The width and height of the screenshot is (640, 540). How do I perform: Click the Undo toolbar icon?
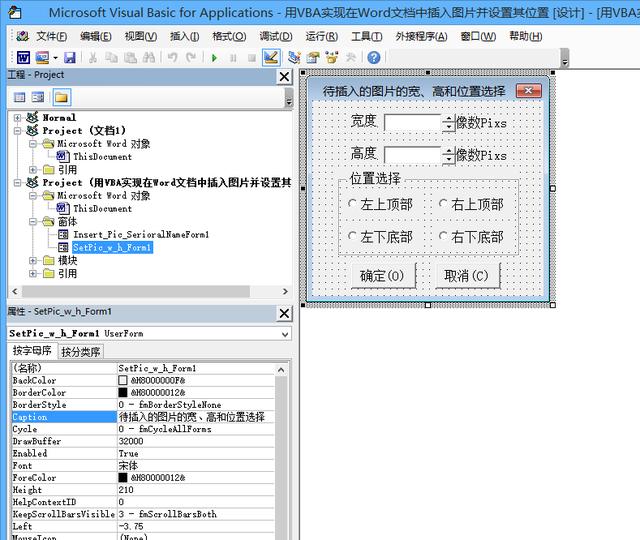point(173,58)
